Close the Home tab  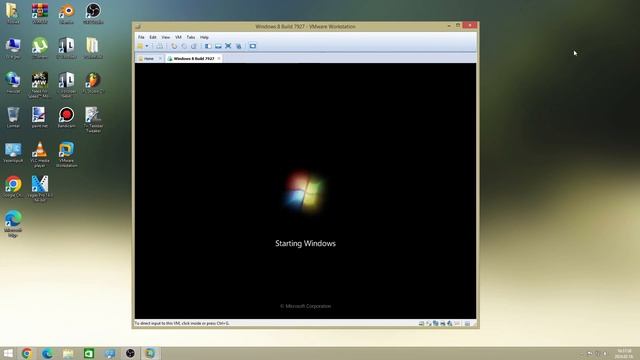pyautogui.click(x=160, y=59)
